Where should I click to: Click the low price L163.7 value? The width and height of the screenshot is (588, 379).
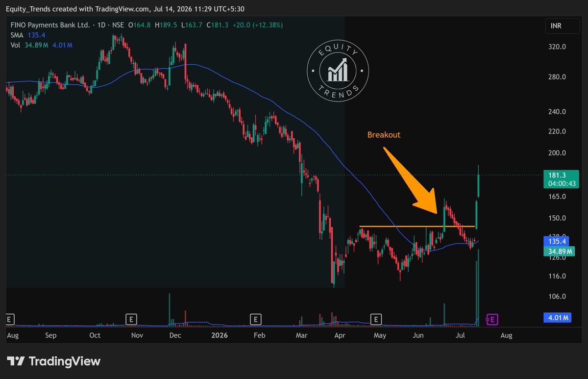point(192,25)
